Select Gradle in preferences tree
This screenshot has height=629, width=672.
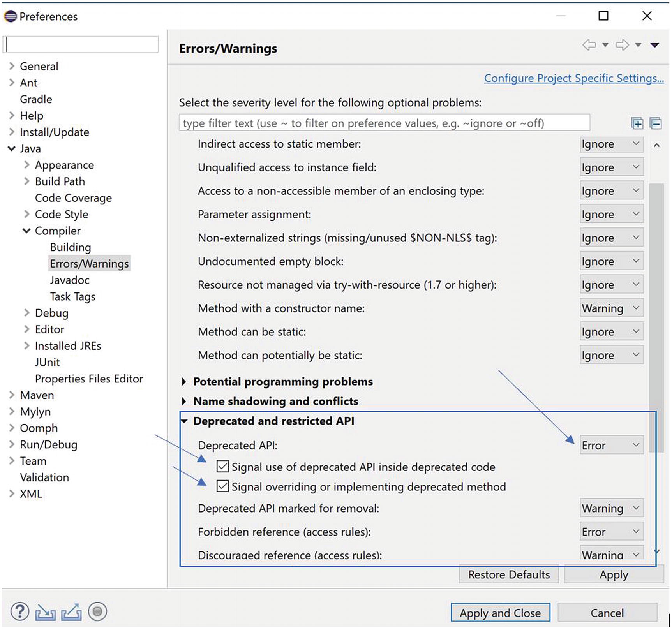[36, 99]
